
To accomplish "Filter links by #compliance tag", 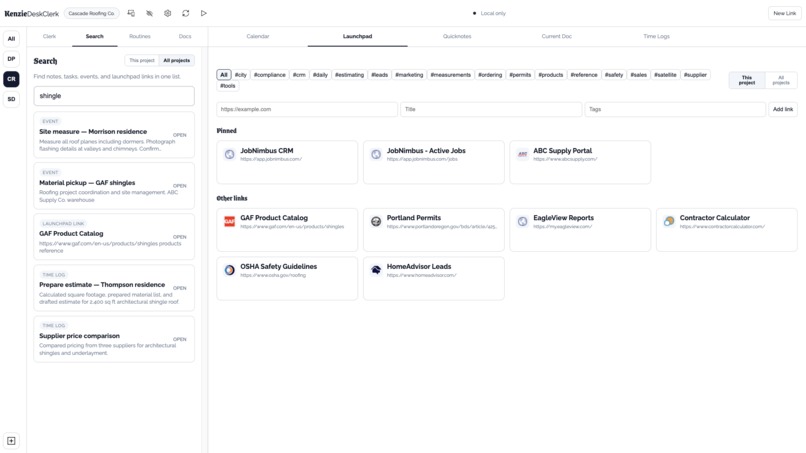I will point(269,75).
